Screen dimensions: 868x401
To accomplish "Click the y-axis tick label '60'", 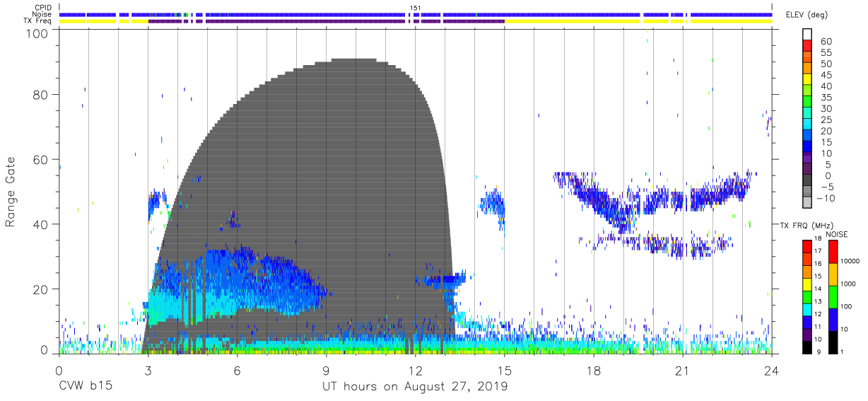I will pos(42,160).
